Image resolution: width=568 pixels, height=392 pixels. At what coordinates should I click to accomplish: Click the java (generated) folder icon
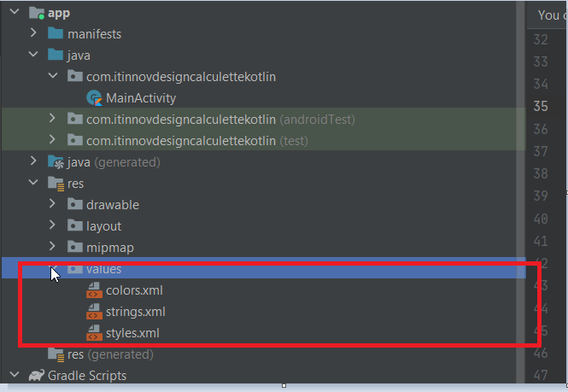[56, 162]
